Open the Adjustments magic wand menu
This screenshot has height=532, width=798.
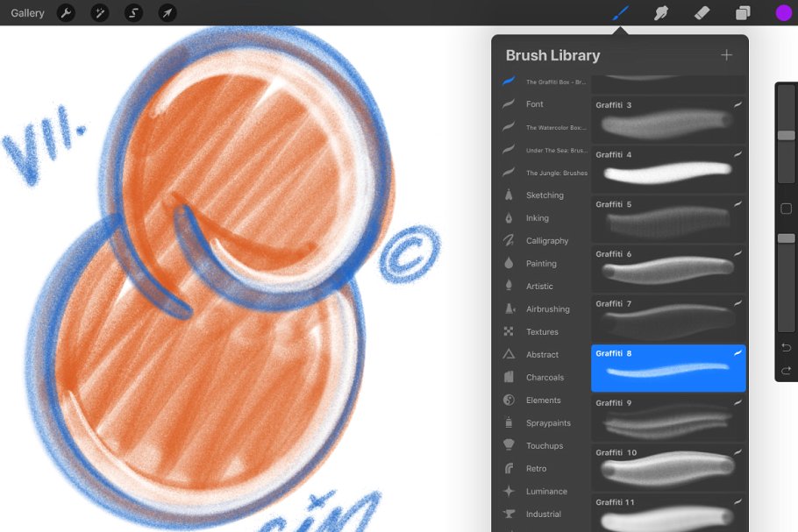[x=100, y=13]
